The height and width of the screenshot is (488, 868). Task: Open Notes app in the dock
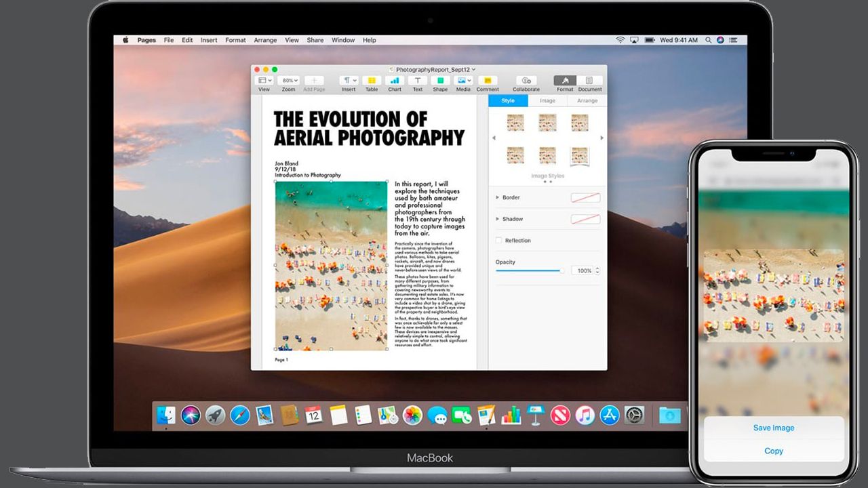pyautogui.click(x=338, y=415)
